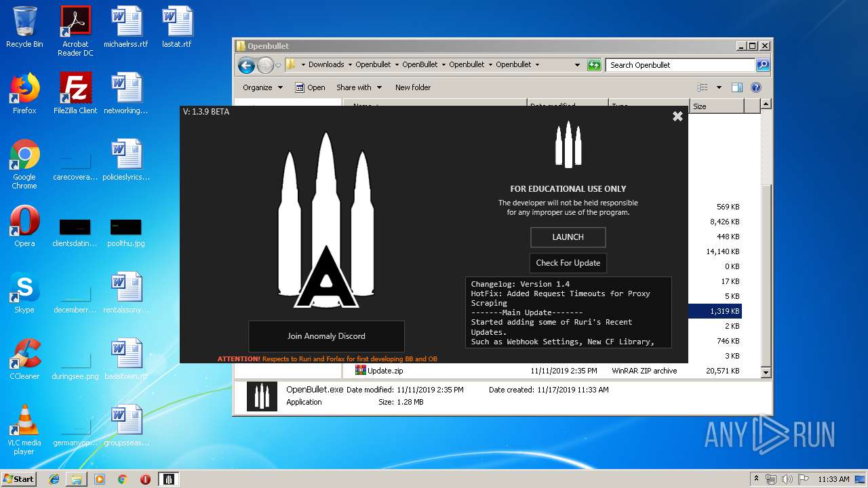Image resolution: width=868 pixels, height=488 pixels.
Task: Open File Explorer taskbar button
Action: point(77,479)
